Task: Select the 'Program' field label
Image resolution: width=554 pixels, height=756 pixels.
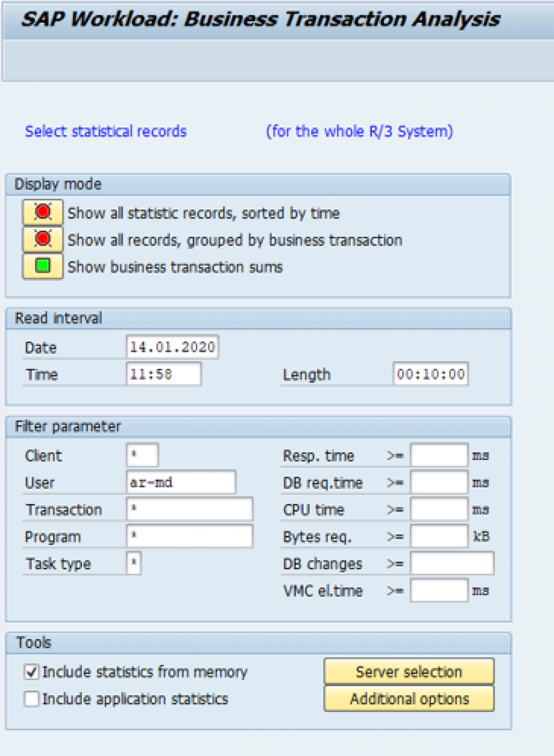Action: [x=53, y=537]
